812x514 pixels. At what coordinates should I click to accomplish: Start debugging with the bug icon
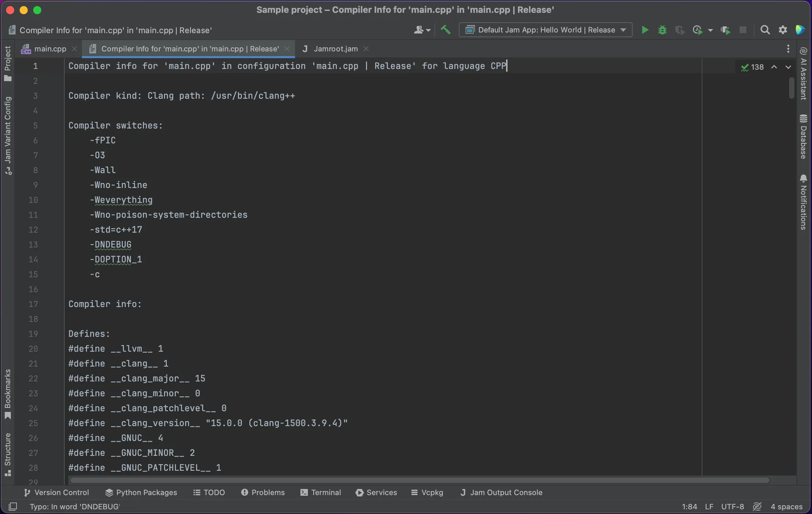click(662, 30)
